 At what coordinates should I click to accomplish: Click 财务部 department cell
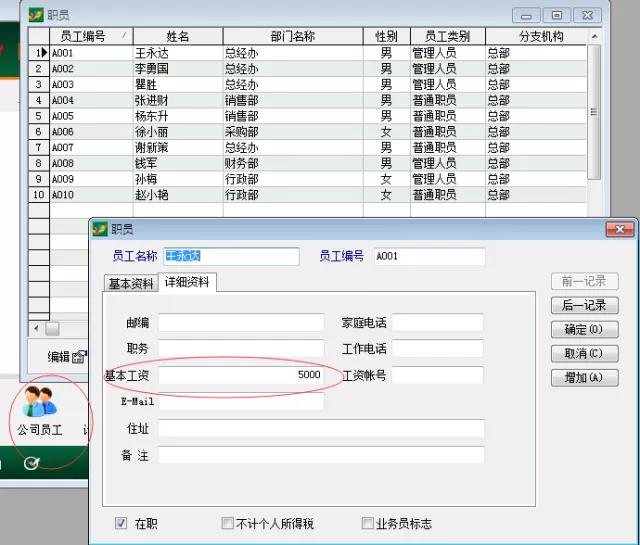pos(293,163)
